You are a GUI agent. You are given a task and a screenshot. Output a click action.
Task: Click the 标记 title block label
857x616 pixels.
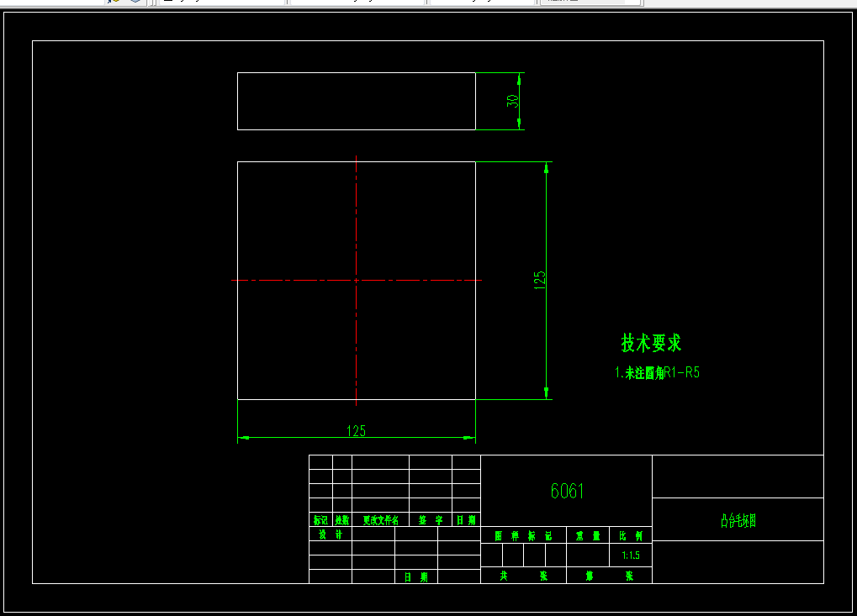click(320, 520)
